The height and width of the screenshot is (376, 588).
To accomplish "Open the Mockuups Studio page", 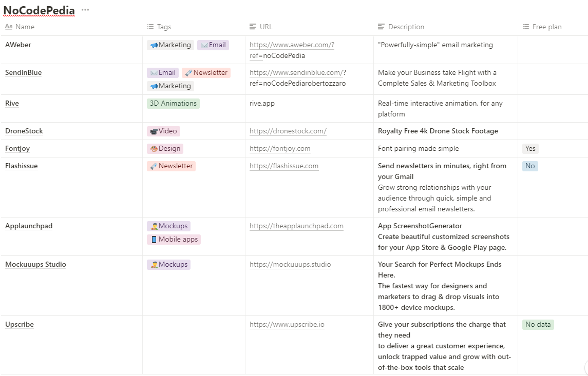I will (35, 264).
